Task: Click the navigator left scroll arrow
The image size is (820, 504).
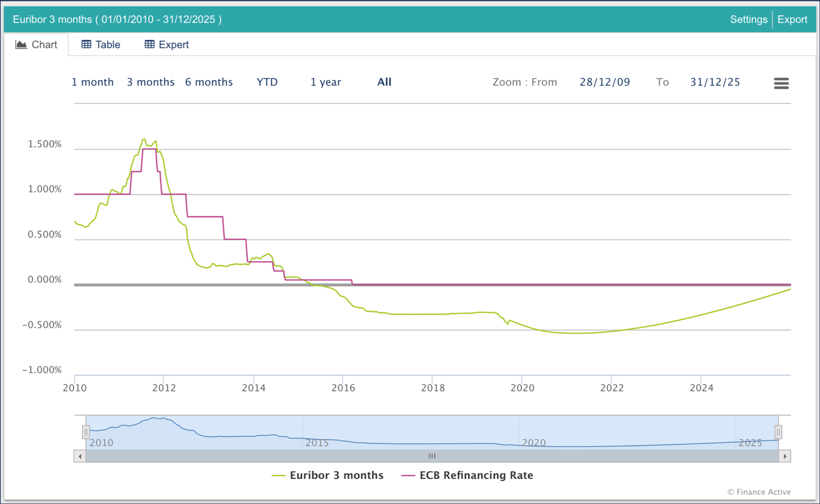Action: pyautogui.click(x=80, y=456)
